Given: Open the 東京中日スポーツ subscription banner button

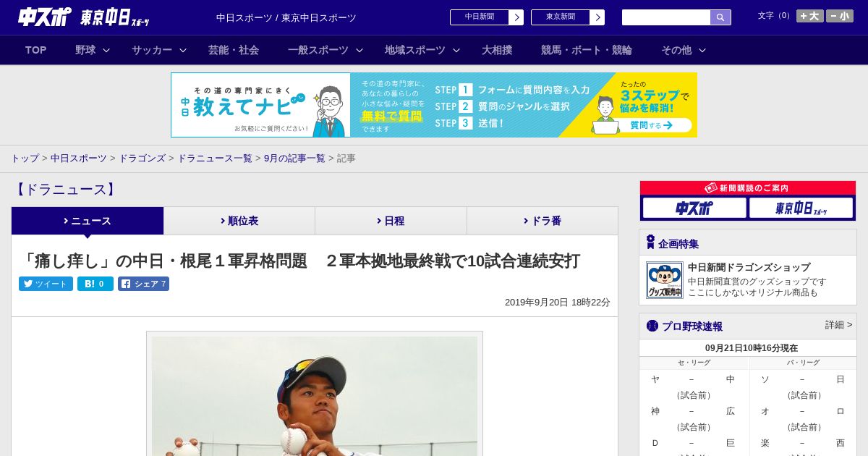Looking at the screenshot, I should [x=801, y=208].
